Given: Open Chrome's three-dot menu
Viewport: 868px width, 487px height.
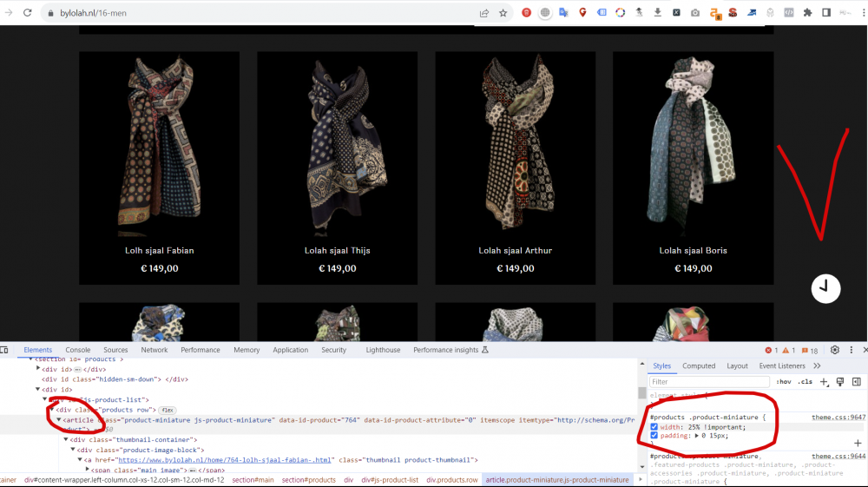Looking at the screenshot, I should point(864,12).
